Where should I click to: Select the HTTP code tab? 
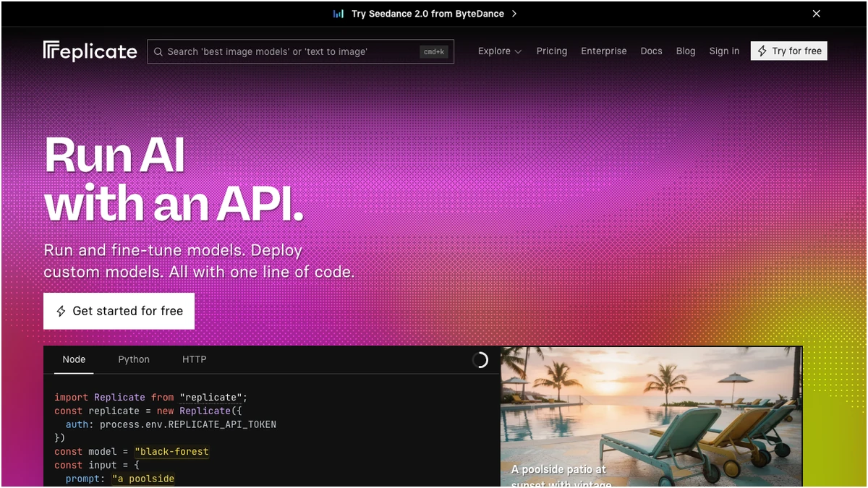[x=194, y=359]
